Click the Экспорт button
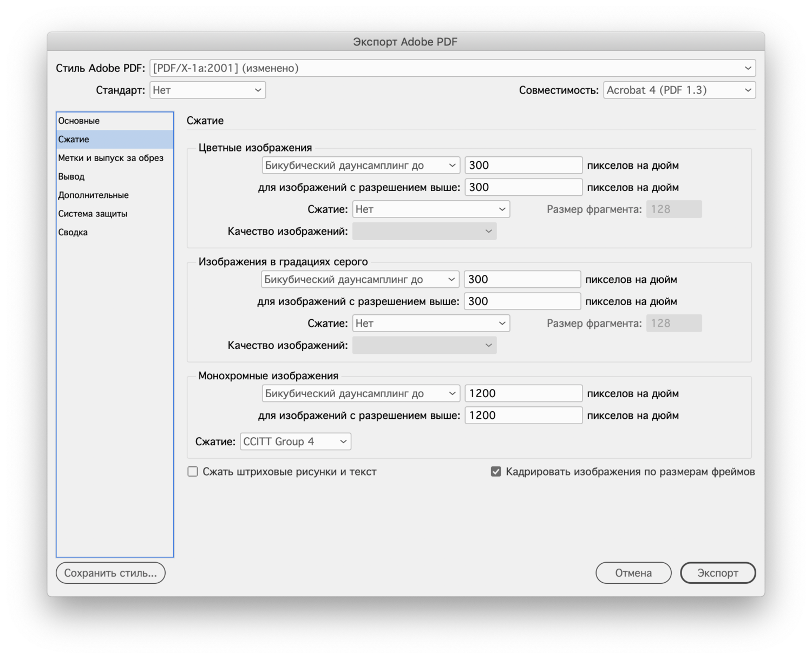The height and width of the screenshot is (659, 812). 718,573
